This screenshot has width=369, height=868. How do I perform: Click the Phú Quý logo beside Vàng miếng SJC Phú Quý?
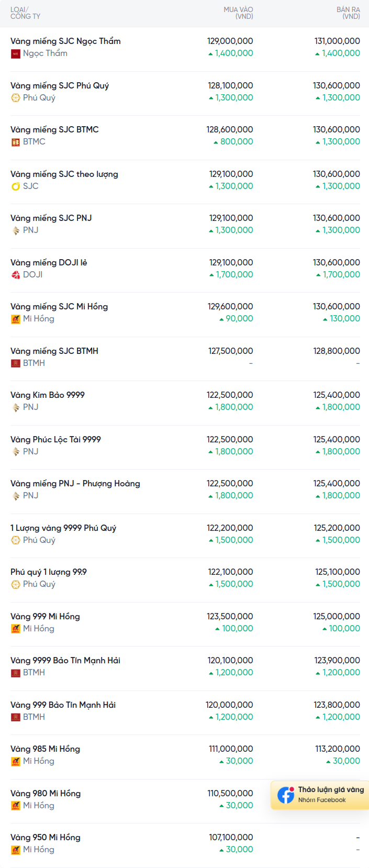pos(16,98)
